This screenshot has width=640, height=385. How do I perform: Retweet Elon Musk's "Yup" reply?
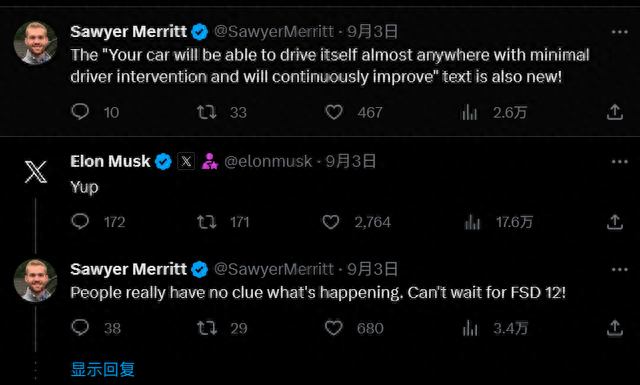[207, 222]
